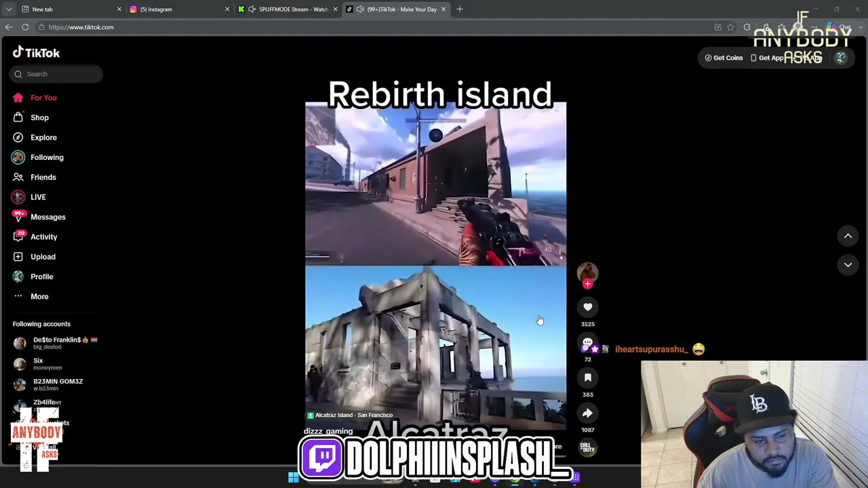This screenshot has width=868, height=488.
Task: Click the Search field in TikTok sidebar
Action: click(x=56, y=74)
